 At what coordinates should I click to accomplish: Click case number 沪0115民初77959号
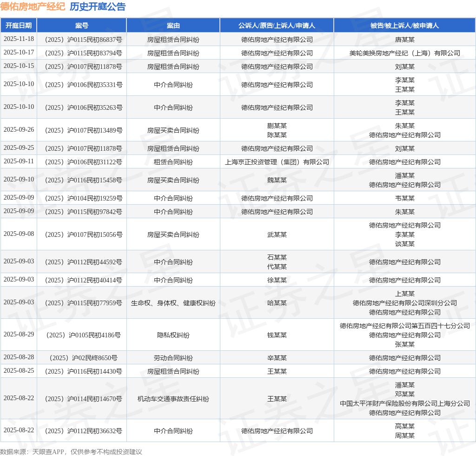(x=84, y=303)
